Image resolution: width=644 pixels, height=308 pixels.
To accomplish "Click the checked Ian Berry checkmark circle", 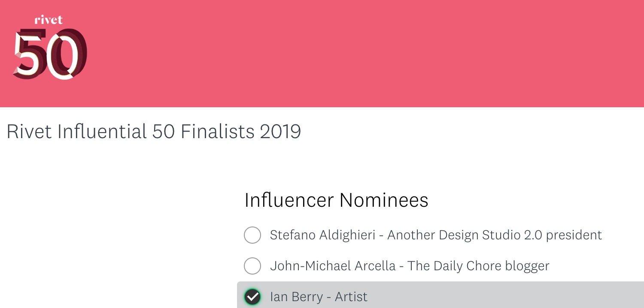I will point(252,297).
